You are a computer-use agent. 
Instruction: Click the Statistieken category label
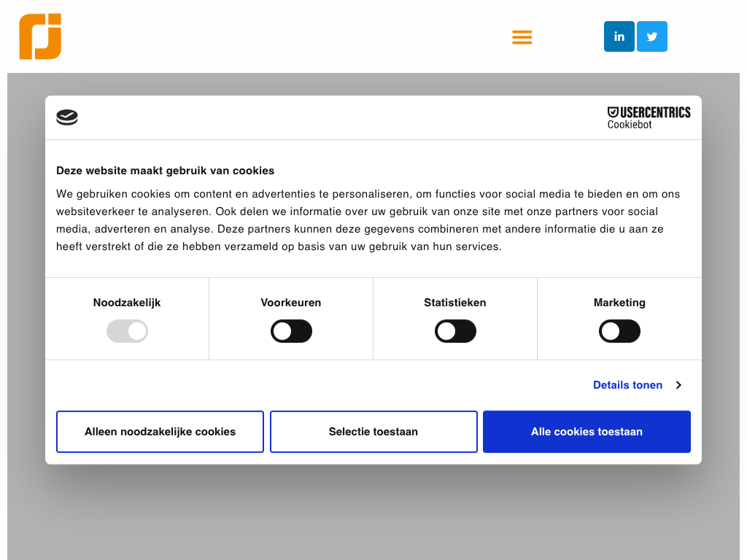[455, 303]
